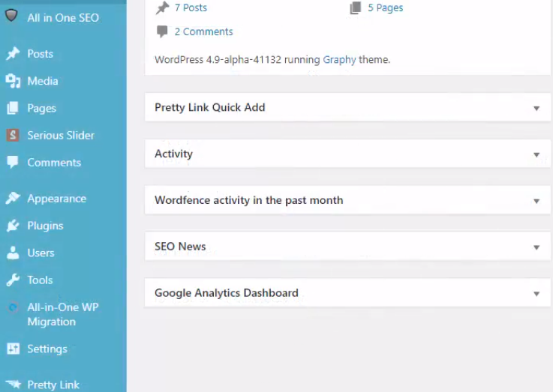Click the Media icon in sidebar
The image size is (553, 392).
tap(13, 81)
